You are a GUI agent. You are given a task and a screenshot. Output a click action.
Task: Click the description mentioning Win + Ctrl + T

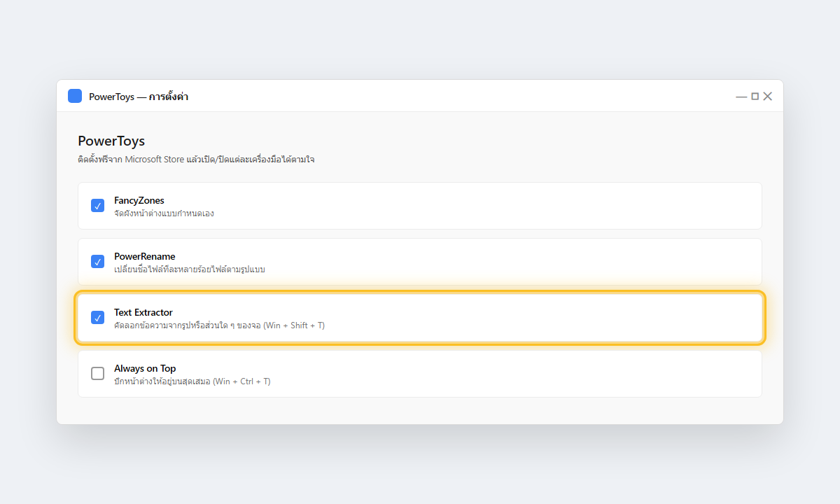pos(192,381)
